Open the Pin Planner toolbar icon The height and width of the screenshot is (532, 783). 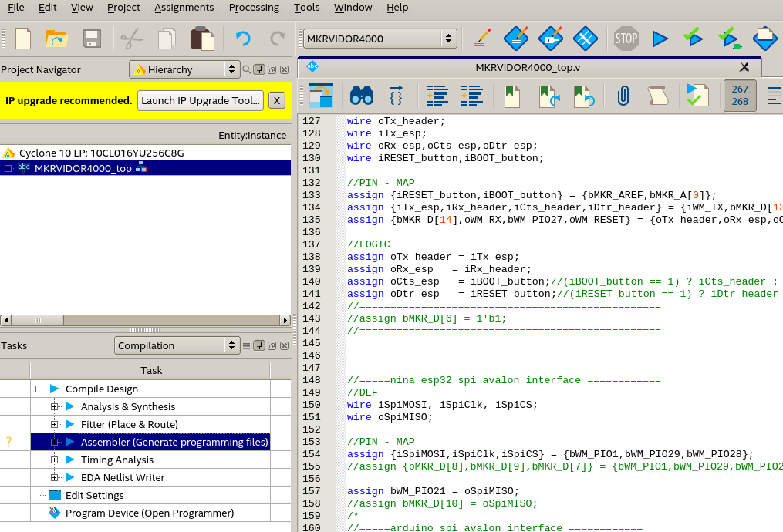(551, 39)
